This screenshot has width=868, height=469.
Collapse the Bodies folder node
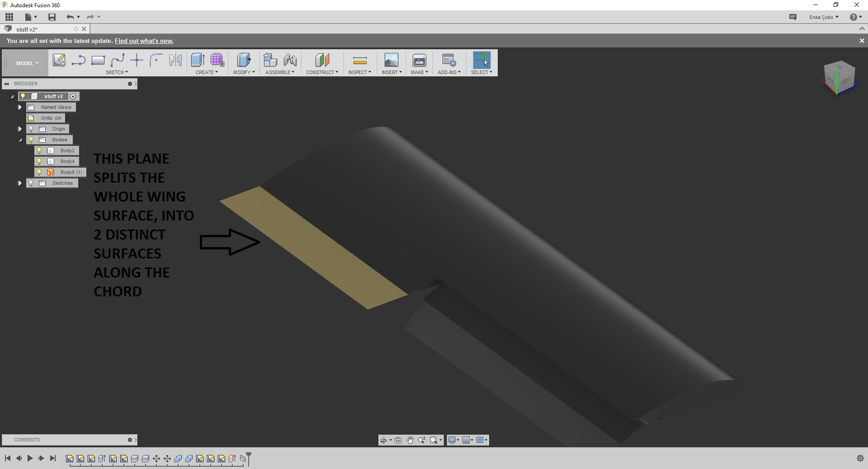(20, 140)
